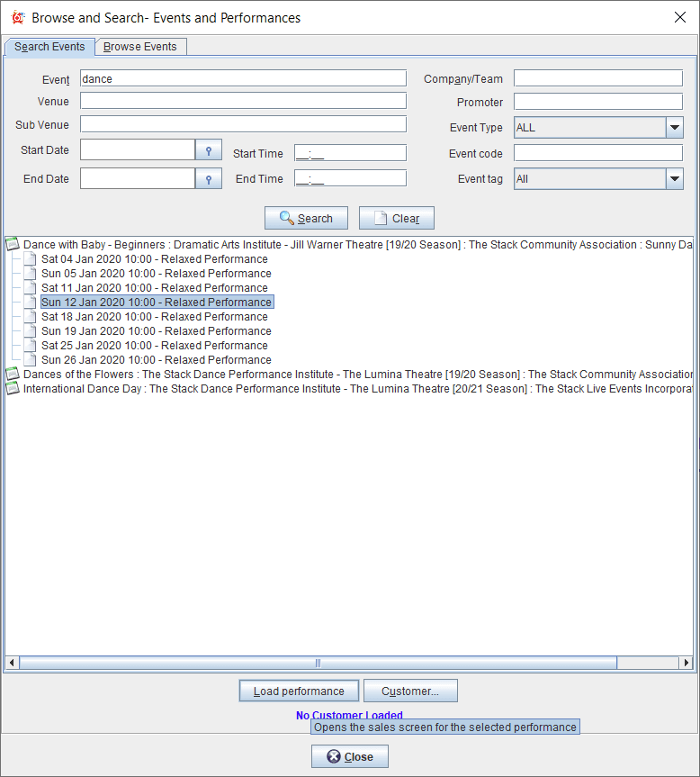Screen dimensions: 700x777
Task: Click the Dances of the Flowers event icon
Action: 13,374
